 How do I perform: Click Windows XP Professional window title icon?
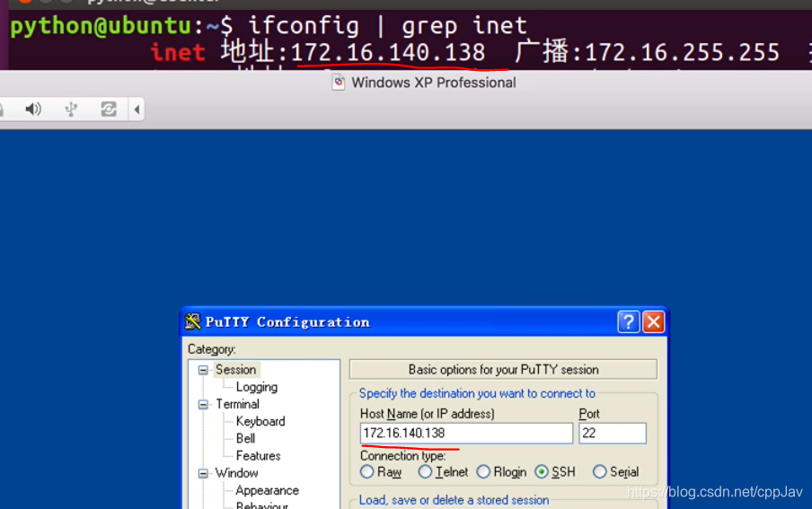[339, 83]
